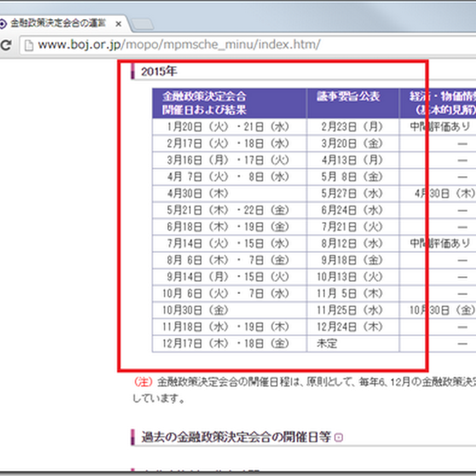This screenshot has width=476, height=476.
Task: Click minutes date 5月27日（水）
Action: tap(352, 193)
